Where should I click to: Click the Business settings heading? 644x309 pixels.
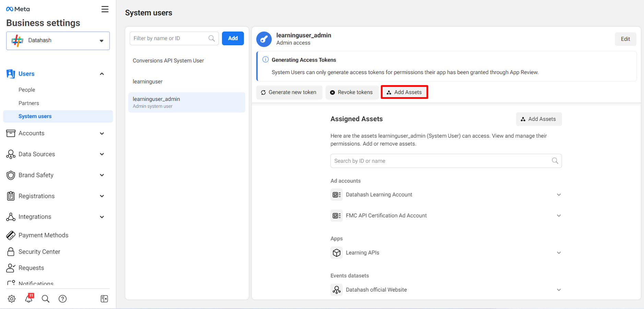(x=43, y=23)
